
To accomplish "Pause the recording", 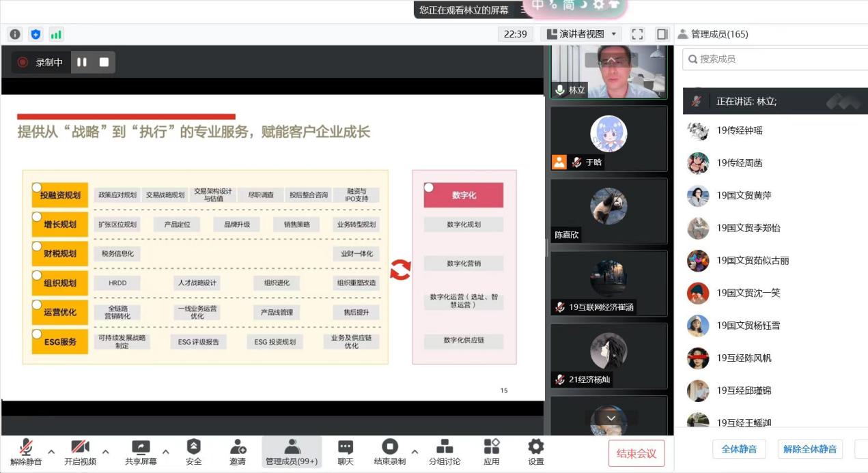I will click(82, 62).
